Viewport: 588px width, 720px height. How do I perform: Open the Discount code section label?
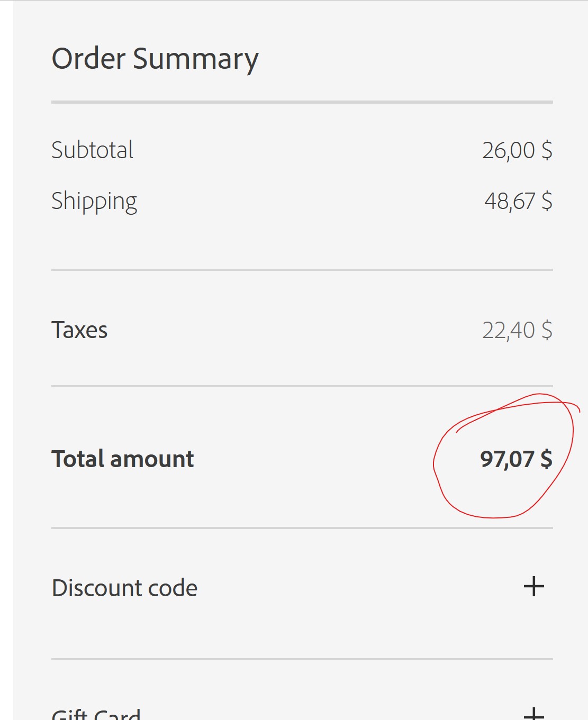(124, 588)
